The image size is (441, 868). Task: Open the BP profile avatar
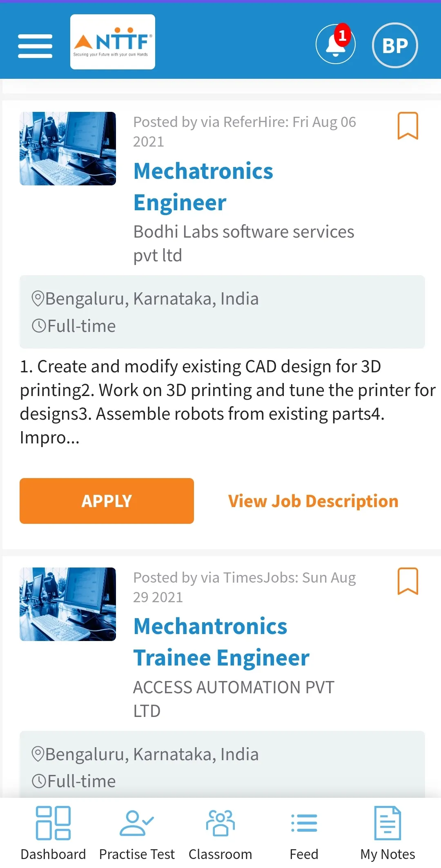[395, 45]
